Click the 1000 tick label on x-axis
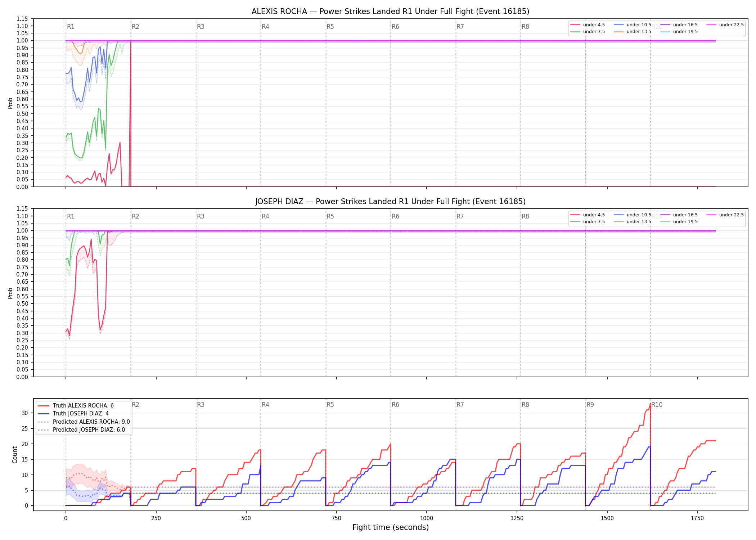Screen dimensions: 756x540 pyautogui.click(x=427, y=518)
